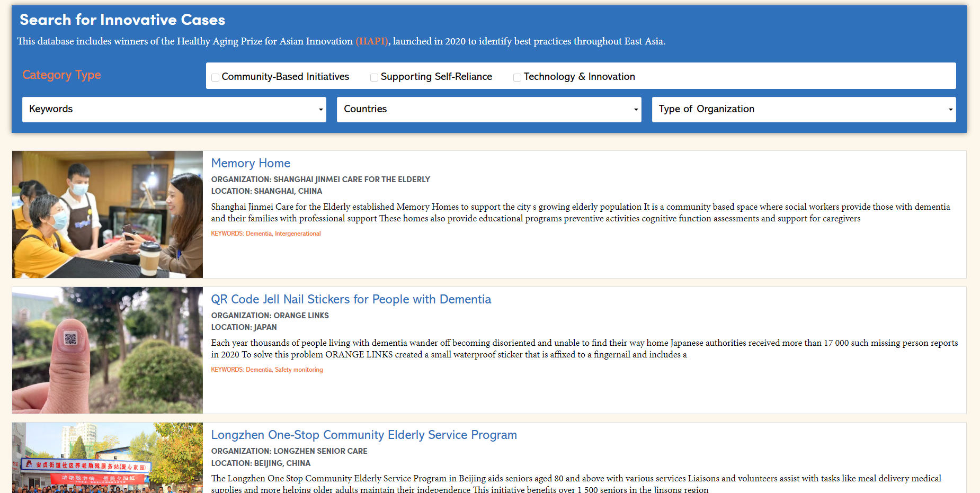Select the Intergenerational keyword tag
This screenshot has height=493, width=980.
298,234
